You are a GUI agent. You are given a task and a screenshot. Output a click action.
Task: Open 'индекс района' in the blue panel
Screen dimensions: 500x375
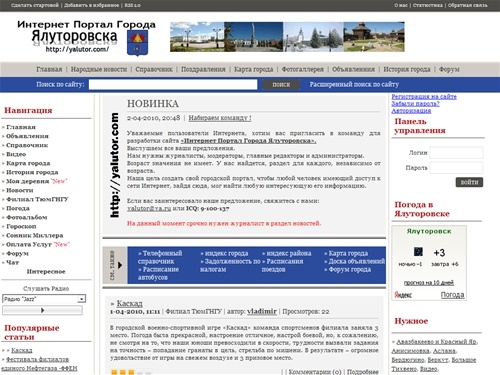coord(289,253)
